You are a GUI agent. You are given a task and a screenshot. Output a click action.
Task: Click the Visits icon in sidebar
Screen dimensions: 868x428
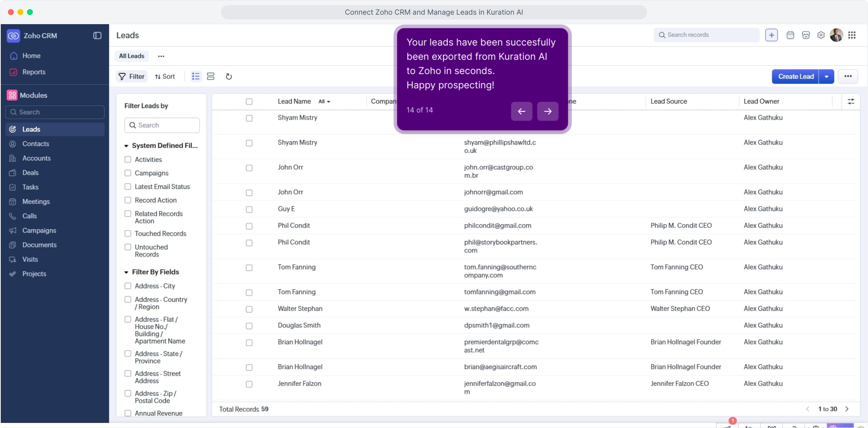tap(13, 260)
